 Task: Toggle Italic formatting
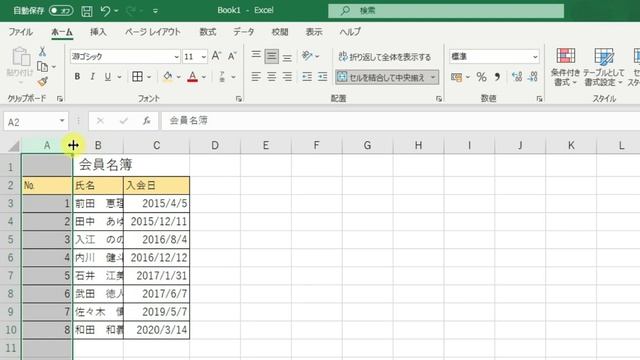click(x=93, y=77)
